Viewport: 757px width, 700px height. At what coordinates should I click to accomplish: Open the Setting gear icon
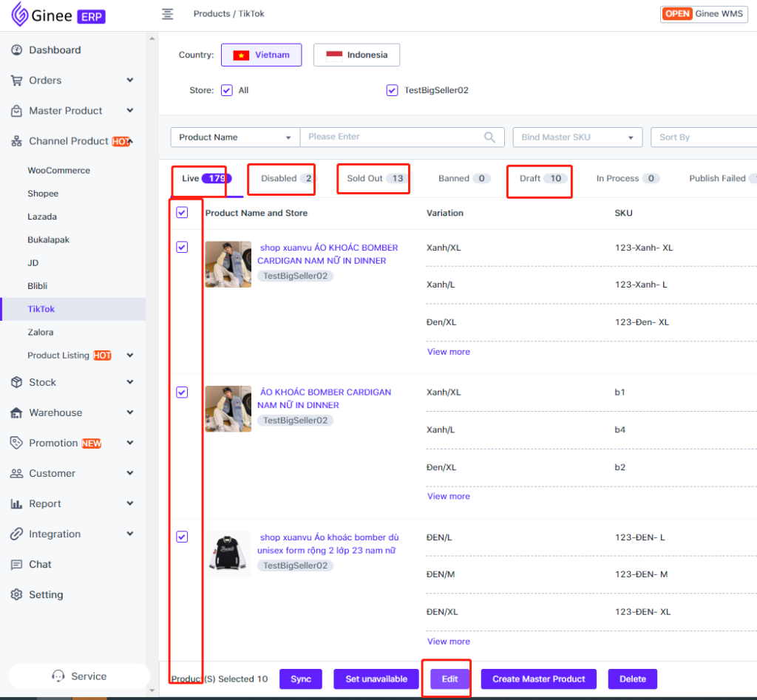(16, 594)
